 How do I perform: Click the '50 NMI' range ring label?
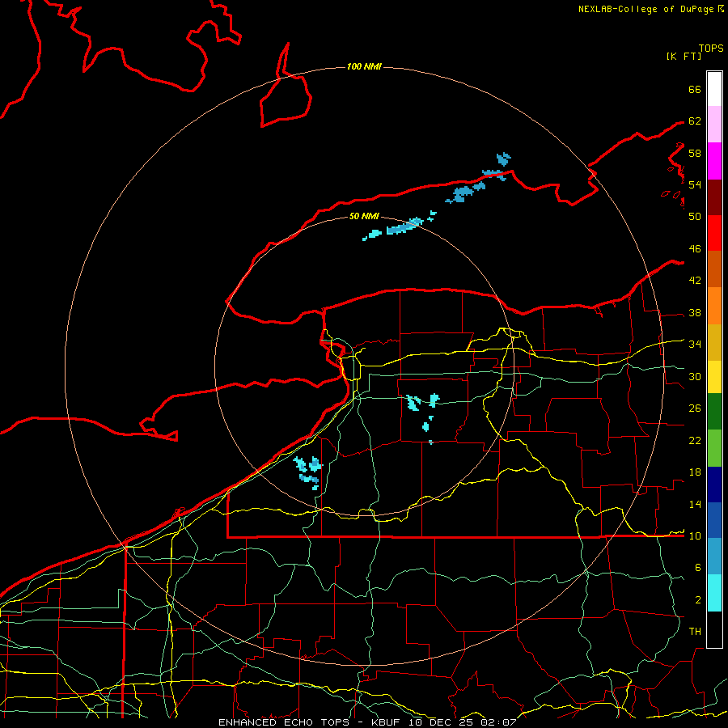coord(364,216)
